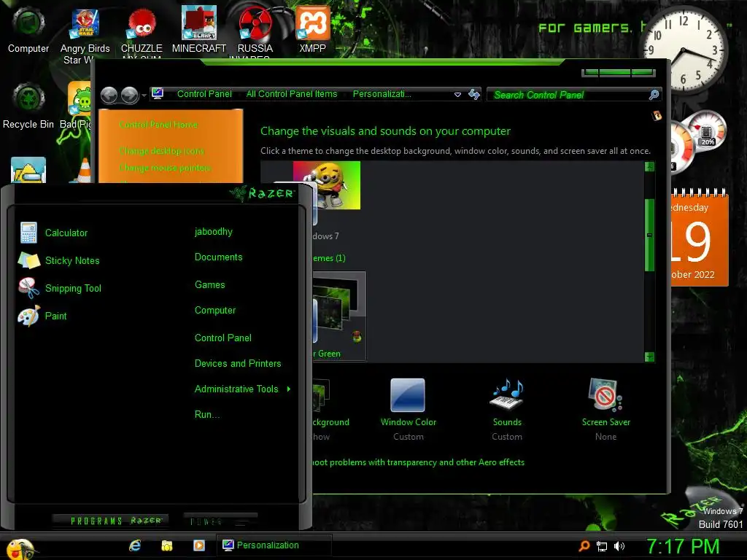Open network tray icon

(x=602, y=547)
